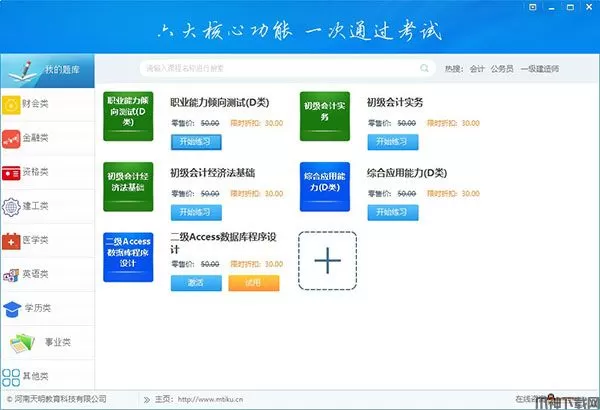Click the 英语类 blocks icon
The image size is (600, 410).
coord(11,275)
